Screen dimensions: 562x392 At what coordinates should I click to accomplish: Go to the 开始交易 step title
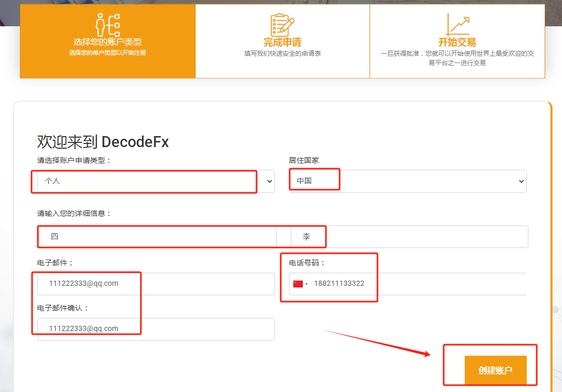457,43
